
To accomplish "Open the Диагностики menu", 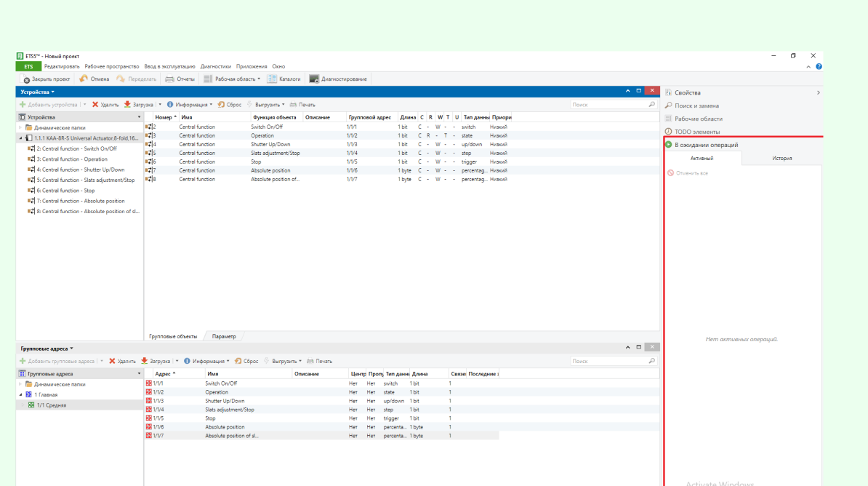I will pos(215,66).
